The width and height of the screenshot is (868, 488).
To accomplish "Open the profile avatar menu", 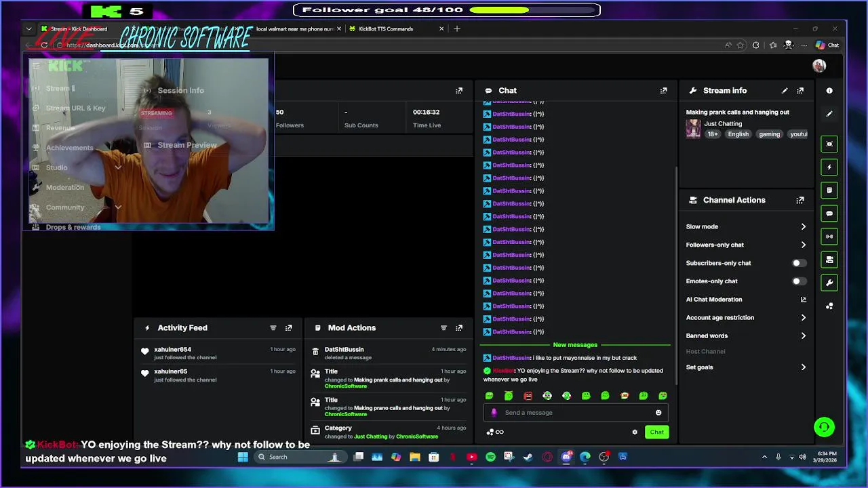I will [x=819, y=66].
